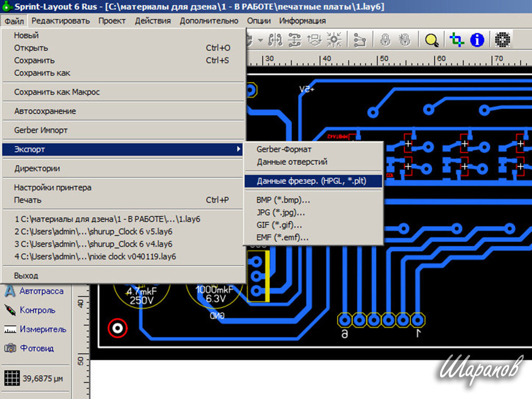The width and height of the screenshot is (532, 399).
Task: Open Настройки принтера
Action: click(123, 187)
